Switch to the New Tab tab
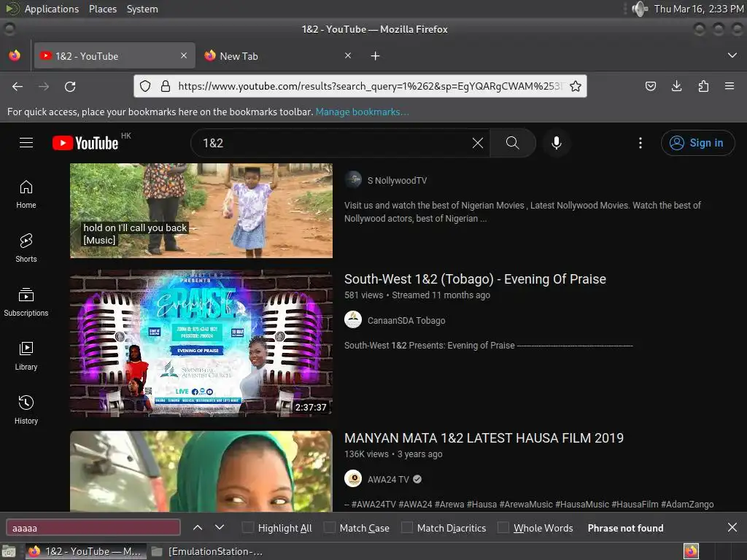 277,56
